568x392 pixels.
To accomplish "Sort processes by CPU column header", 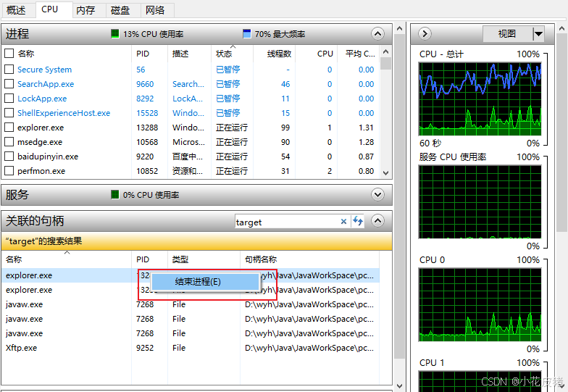I will click(325, 54).
